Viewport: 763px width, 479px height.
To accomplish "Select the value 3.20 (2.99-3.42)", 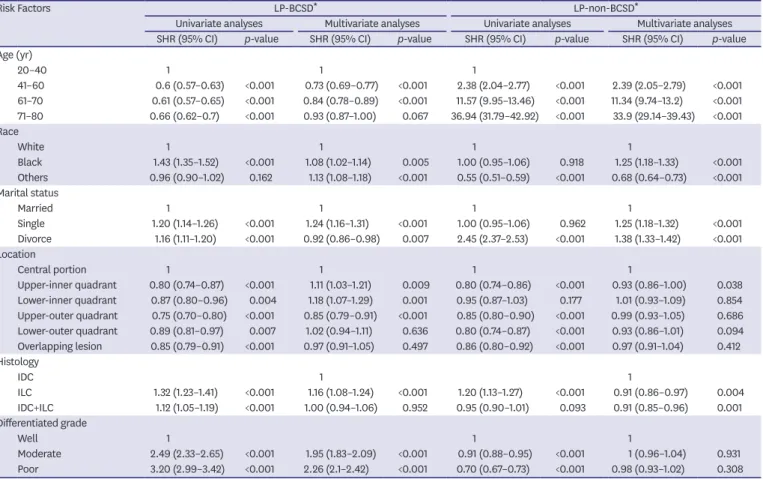I will coord(187,469).
